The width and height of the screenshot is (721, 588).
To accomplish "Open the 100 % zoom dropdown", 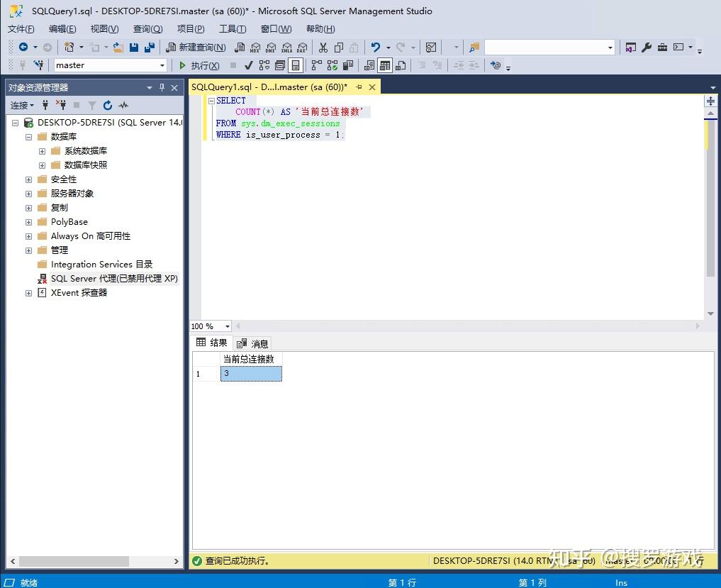I will pos(227,326).
